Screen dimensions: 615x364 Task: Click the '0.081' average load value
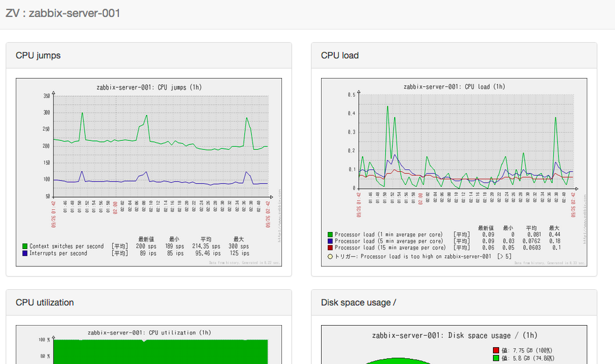(534, 234)
